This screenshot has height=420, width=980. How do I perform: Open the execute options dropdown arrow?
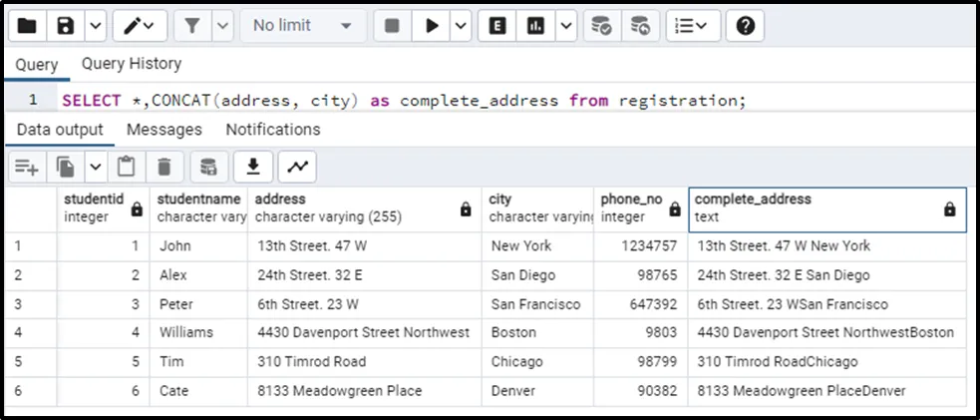click(461, 26)
